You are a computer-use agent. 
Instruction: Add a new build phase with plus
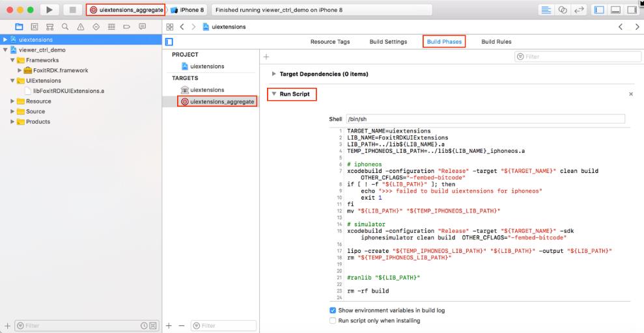point(266,57)
